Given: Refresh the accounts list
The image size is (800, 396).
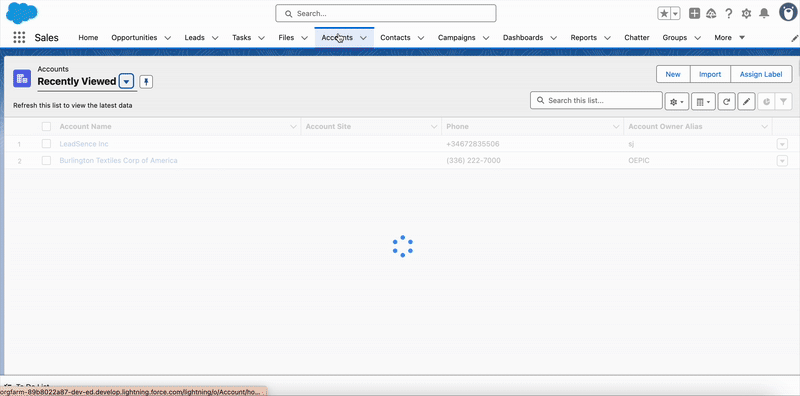Looking at the screenshot, I should click(x=726, y=102).
